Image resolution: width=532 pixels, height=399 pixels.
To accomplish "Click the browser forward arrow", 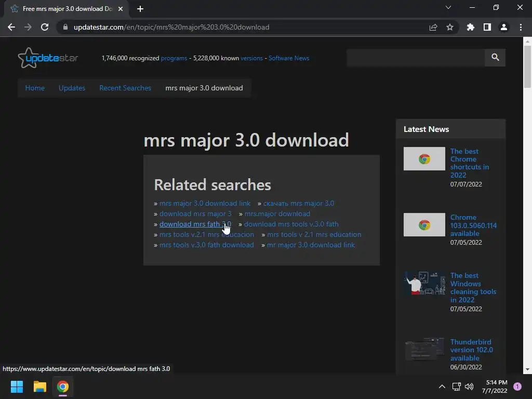I will tap(28, 27).
